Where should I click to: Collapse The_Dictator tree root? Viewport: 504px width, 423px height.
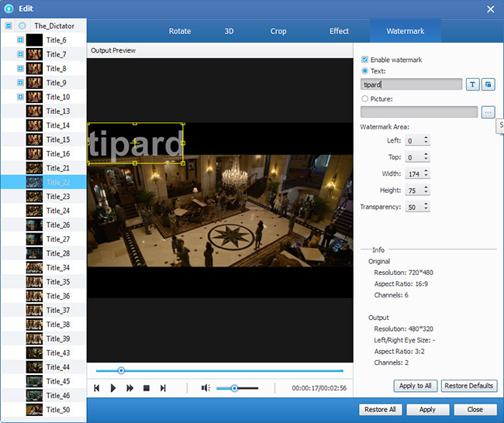[x=9, y=26]
